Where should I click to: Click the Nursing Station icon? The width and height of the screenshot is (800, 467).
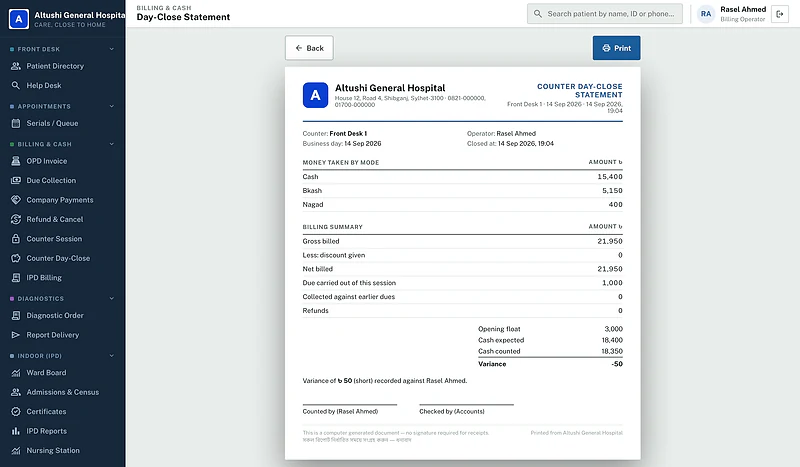coord(16,450)
